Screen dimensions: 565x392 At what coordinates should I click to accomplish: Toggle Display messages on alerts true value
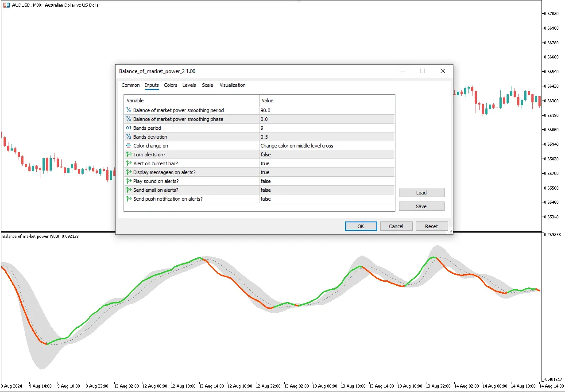point(327,172)
